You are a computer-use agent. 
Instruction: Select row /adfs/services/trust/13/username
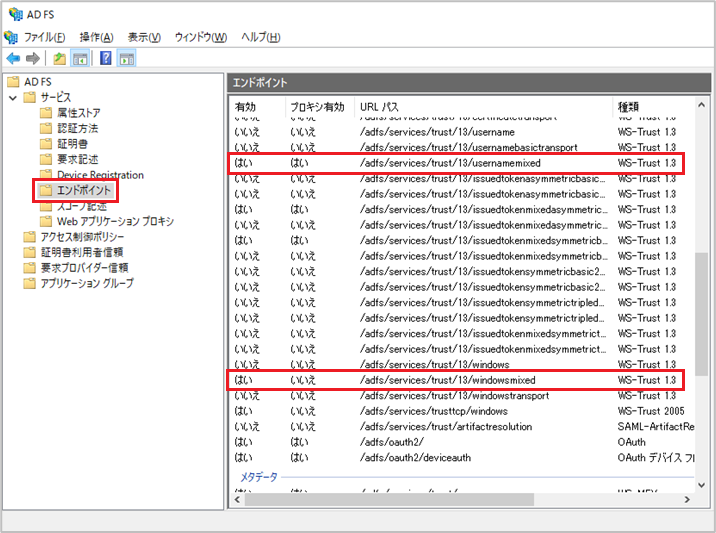[x=462, y=132]
